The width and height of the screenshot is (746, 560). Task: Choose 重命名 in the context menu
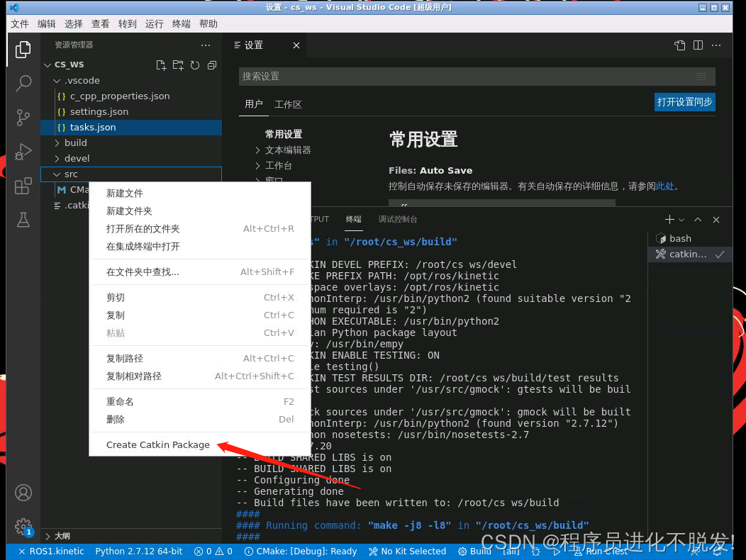tap(200, 401)
